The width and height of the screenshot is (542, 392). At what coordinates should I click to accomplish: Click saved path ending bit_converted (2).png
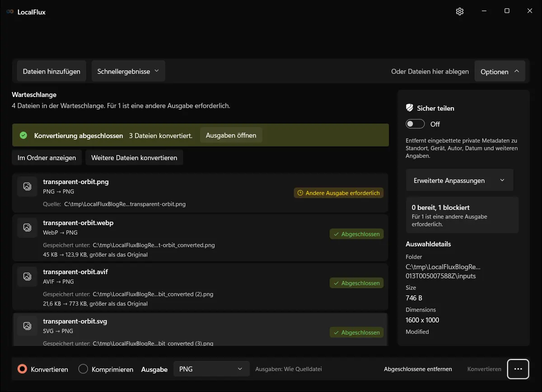coord(153,294)
